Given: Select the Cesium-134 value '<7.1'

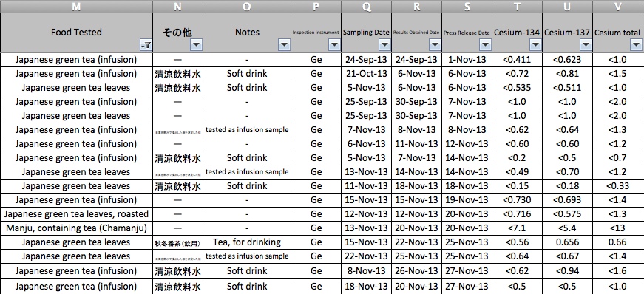Looking at the screenshot, I should [517, 228].
